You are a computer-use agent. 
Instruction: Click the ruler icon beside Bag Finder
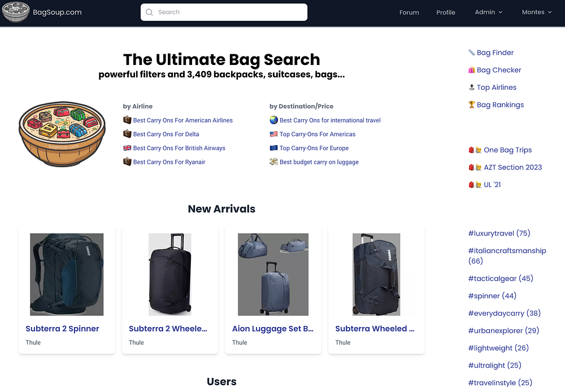(471, 53)
